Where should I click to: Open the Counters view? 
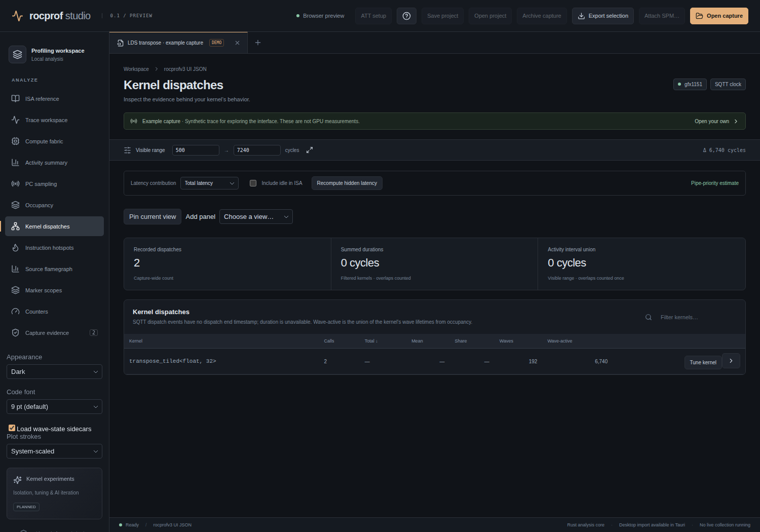click(55, 312)
